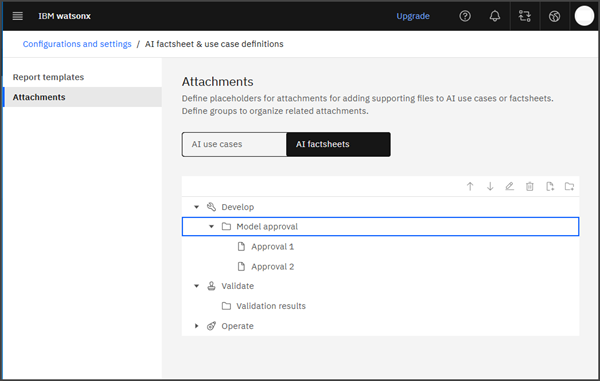Click the Validate stamp icon
Screen dimensions: 600x382
click(x=211, y=286)
